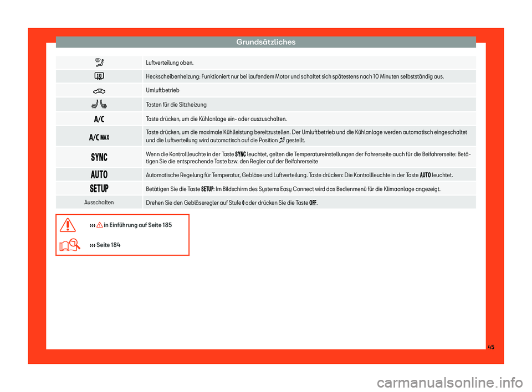The height and width of the screenshot is (392, 532).
Task: Click the inline OFF symbol
Action: [313, 203]
